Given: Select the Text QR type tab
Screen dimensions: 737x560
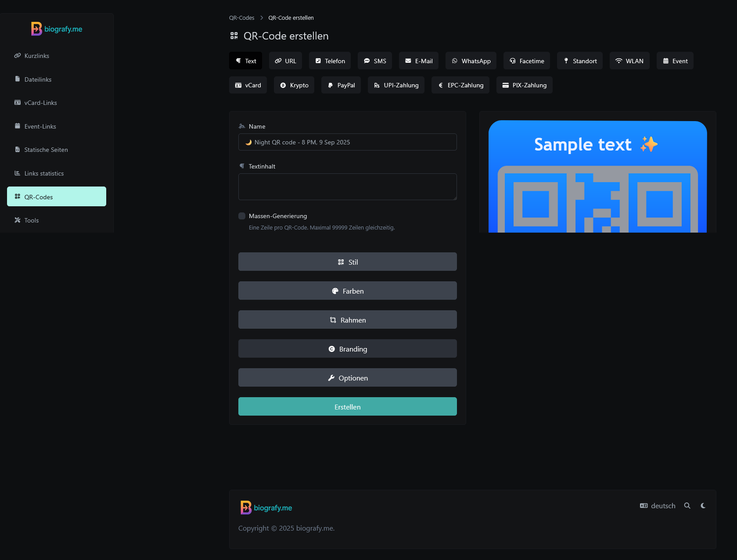Looking at the screenshot, I should 245,61.
